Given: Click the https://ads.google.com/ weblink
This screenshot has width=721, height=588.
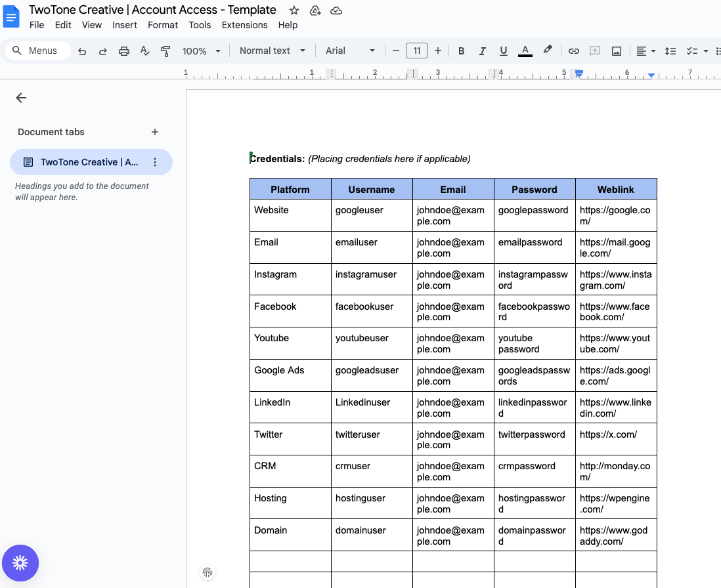Looking at the screenshot, I should 615,376.
